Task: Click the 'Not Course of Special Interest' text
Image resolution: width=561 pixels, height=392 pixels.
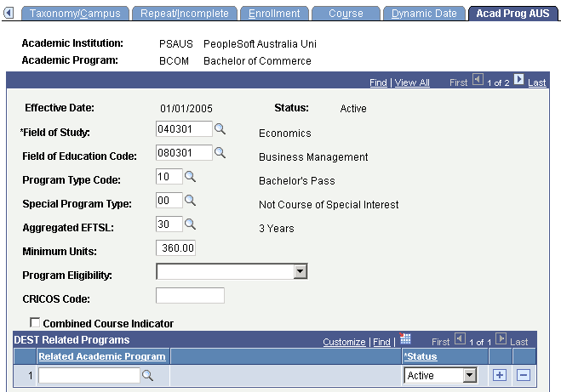Action: pyautogui.click(x=329, y=205)
